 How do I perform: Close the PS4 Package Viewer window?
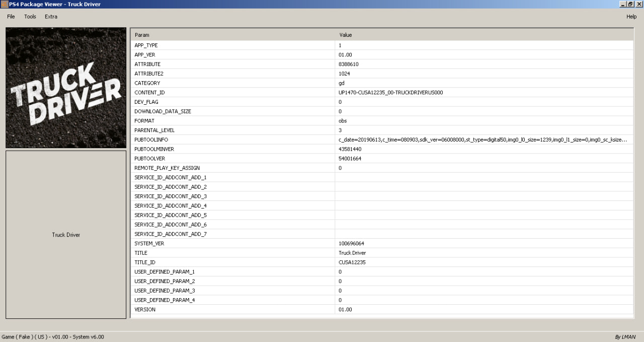tap(639, 4)
